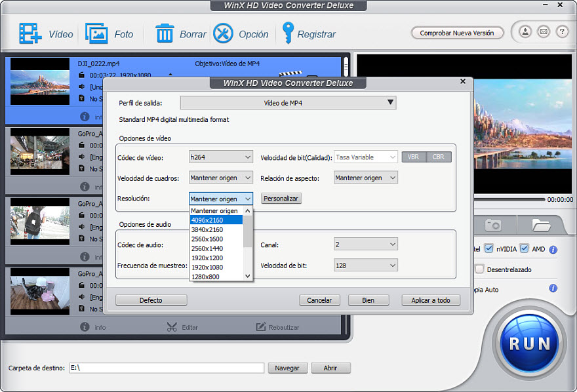Click the bottom info icon in the file list
This screenshot has width=577, height=392.
point(85,327)
